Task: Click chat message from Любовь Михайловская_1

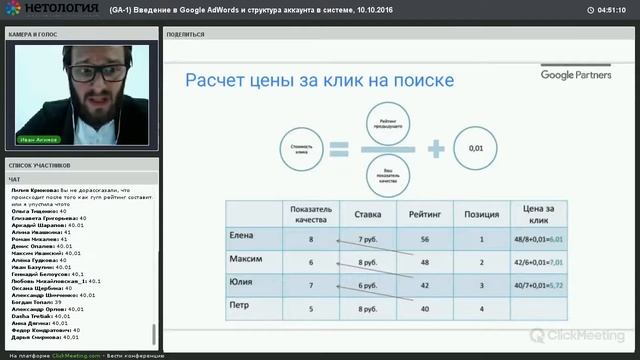Action: click(56, 281)
